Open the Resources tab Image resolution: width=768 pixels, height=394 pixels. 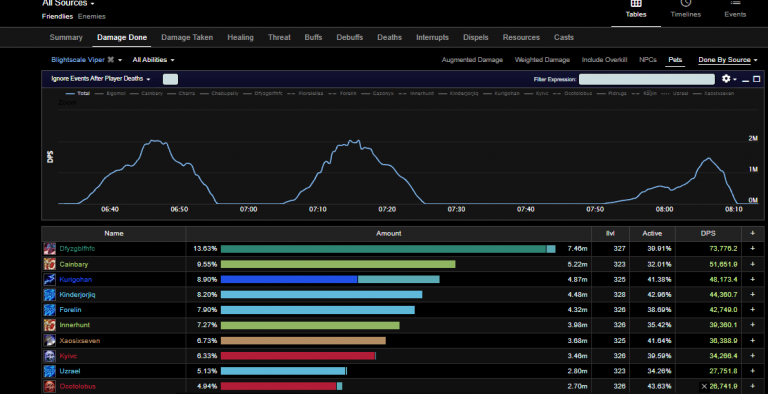pos(521,37)
